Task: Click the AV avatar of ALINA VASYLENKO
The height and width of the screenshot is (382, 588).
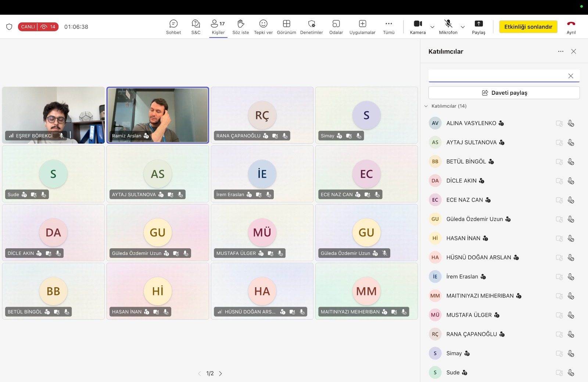Action: pos(435,123)
